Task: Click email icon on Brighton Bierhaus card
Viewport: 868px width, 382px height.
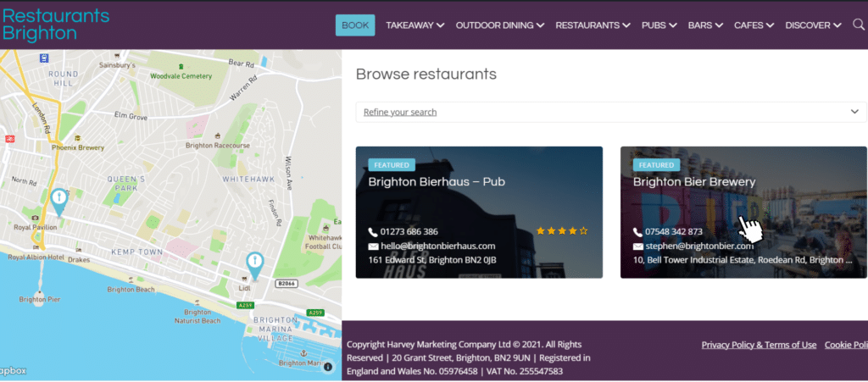Action: pos(373,246)
